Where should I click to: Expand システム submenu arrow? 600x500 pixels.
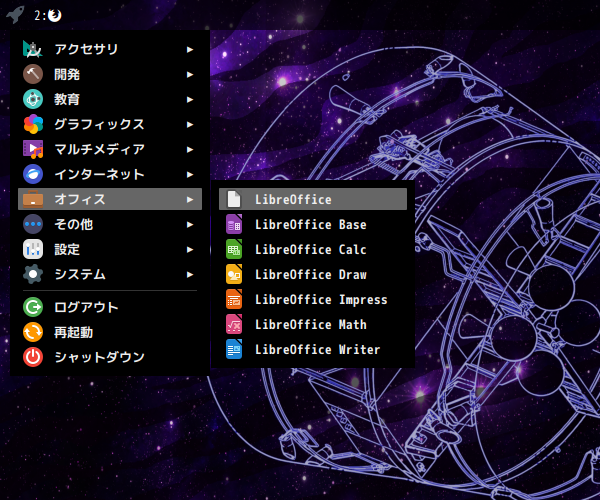(190, 274)
